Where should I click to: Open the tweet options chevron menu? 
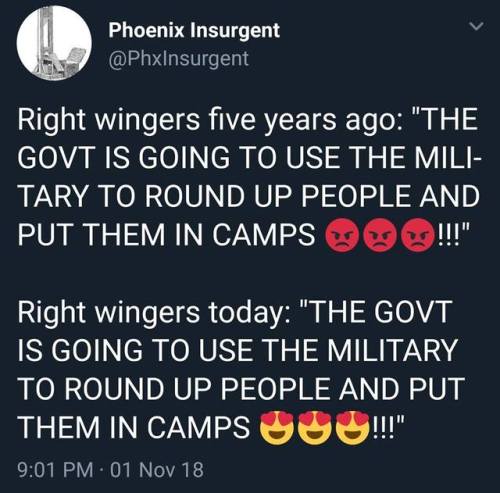[x=475, y=26]
